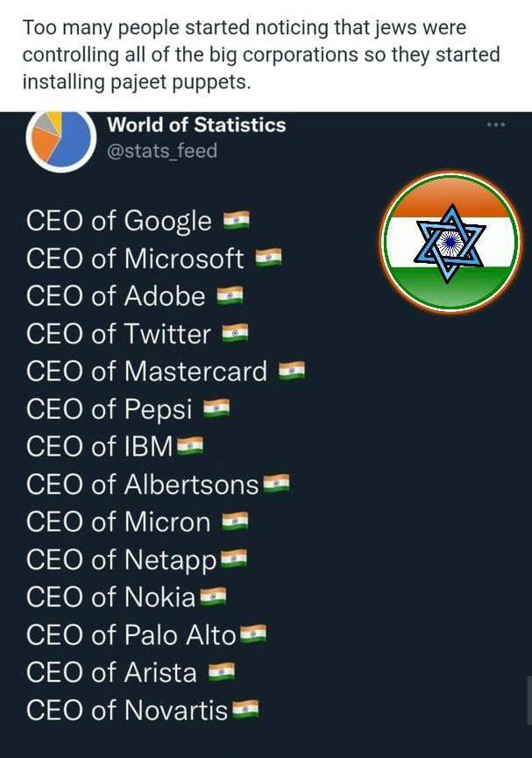
Task: Click the scrollbar at the right edge
Action: point(529,701)
